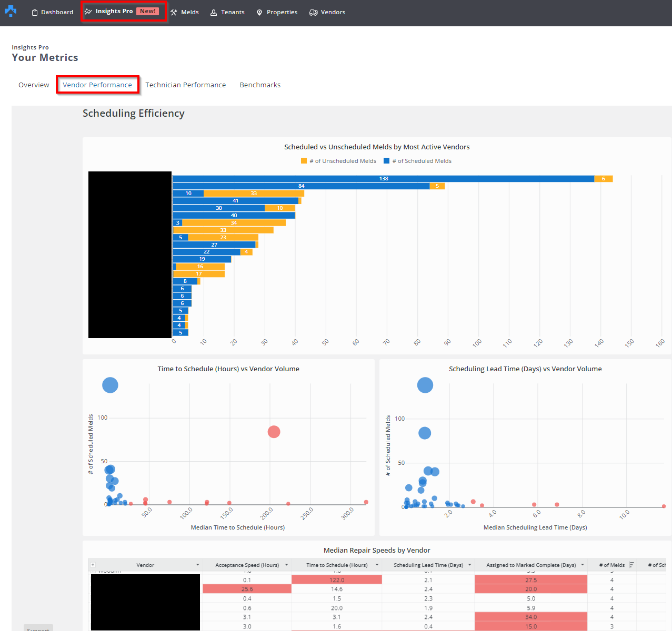Click the Vendors truck icon

click(313, 13)
